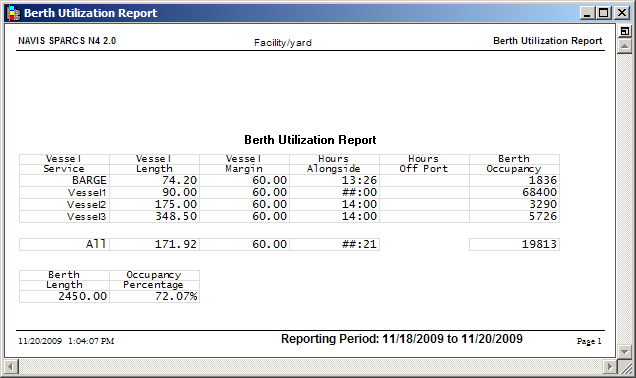Viewport: 636px width, 378px height.
Task: Click Vessel2 hours alongside "14:00"
Action: click(359, 204)
